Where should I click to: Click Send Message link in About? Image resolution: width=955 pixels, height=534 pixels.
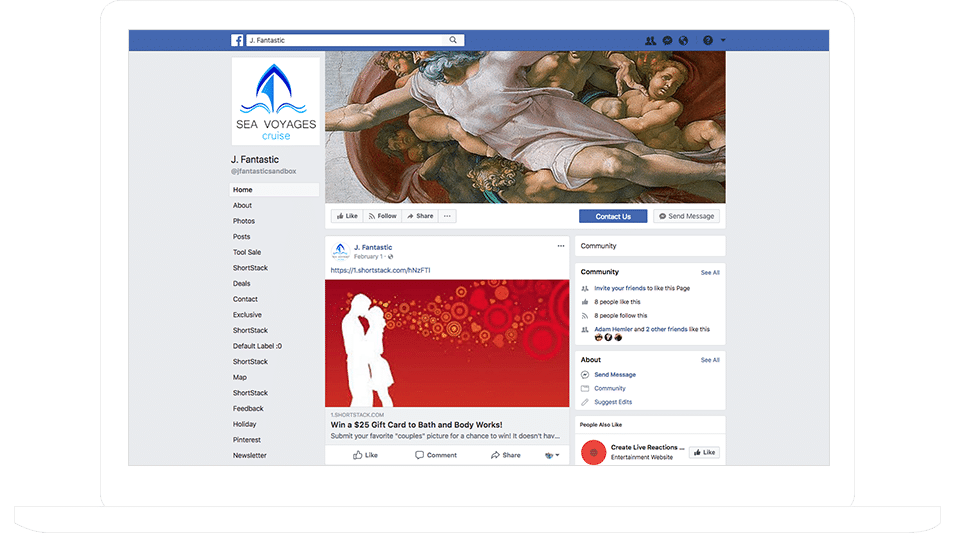pos(615,375)
